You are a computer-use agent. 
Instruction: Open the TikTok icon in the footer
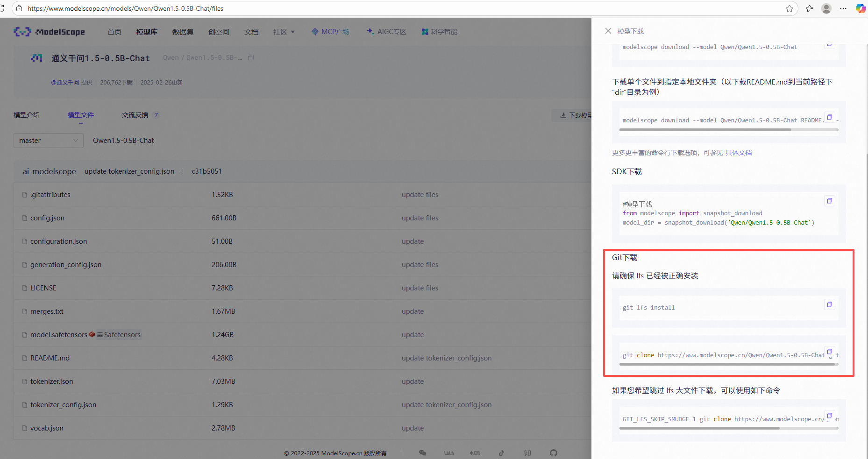[x=501, y=453]
